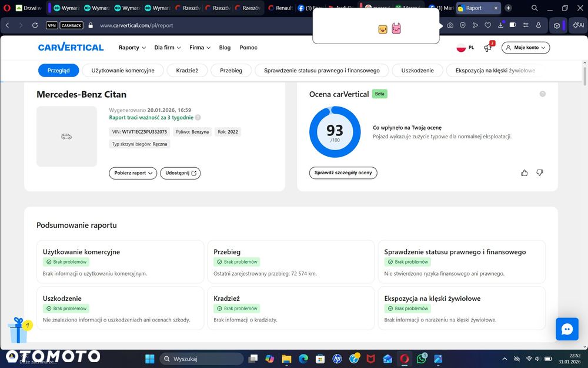Give thumbs down to the score

[x=540, y=173]
